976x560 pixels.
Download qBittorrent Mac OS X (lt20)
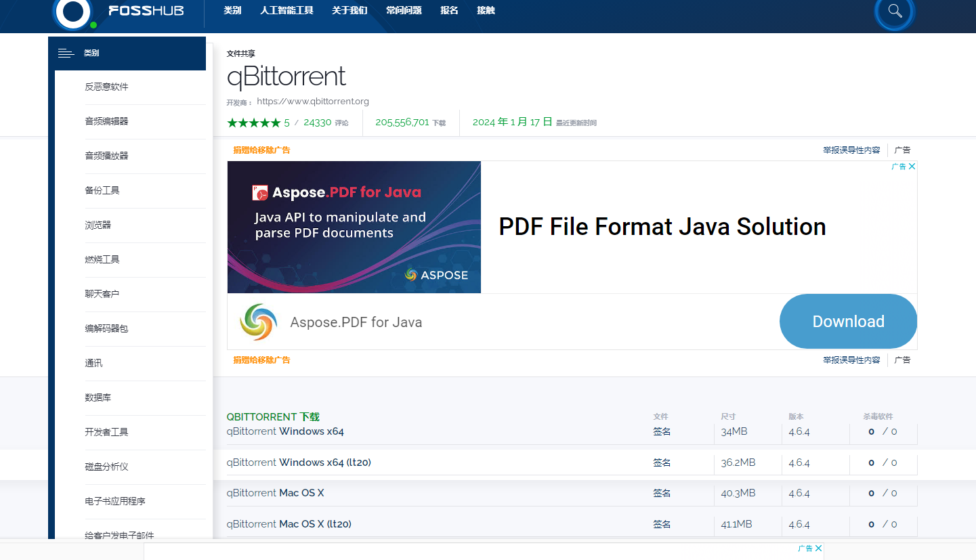tap(289, 524)
